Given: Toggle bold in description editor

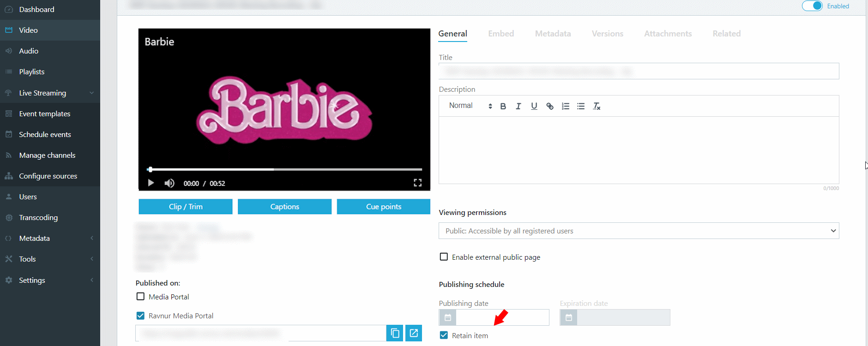Looking at the screenshot, I should point(503,106).
